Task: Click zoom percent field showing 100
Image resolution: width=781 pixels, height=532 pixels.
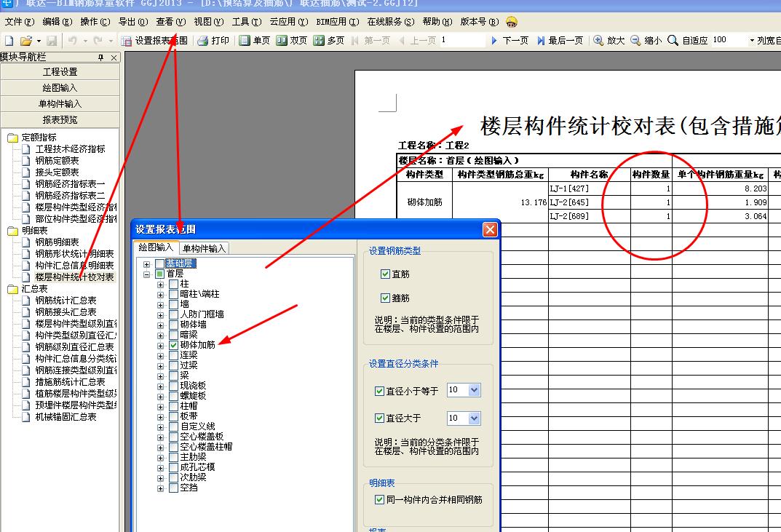Action: coord(730,40)
